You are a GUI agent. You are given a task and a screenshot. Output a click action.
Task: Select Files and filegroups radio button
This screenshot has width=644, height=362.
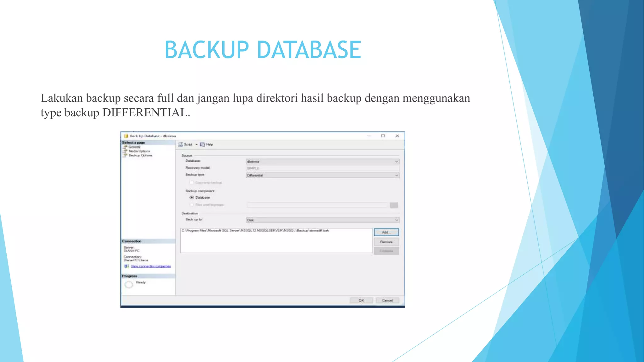pos(192,205)
